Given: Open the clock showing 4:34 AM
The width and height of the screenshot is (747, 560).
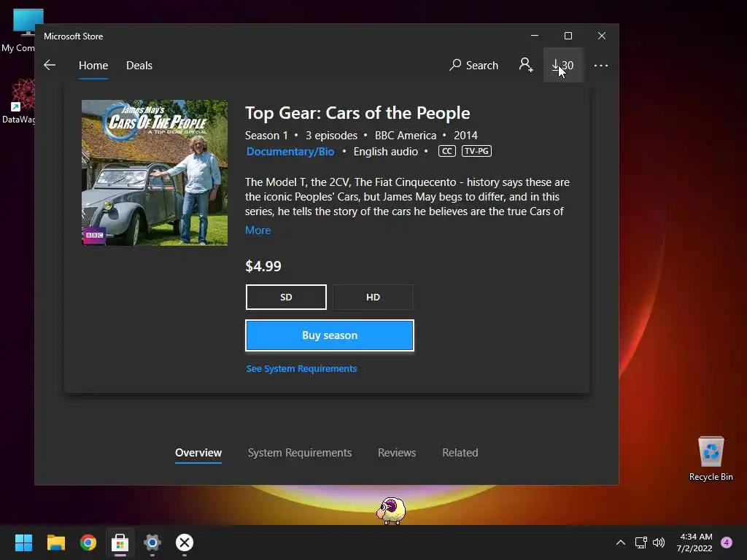Looking at the screenshot, I should 694,542.
